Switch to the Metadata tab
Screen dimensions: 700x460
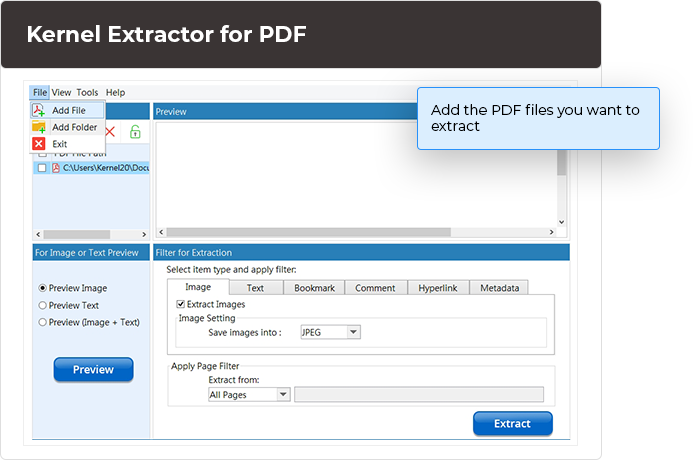point(499,288)
